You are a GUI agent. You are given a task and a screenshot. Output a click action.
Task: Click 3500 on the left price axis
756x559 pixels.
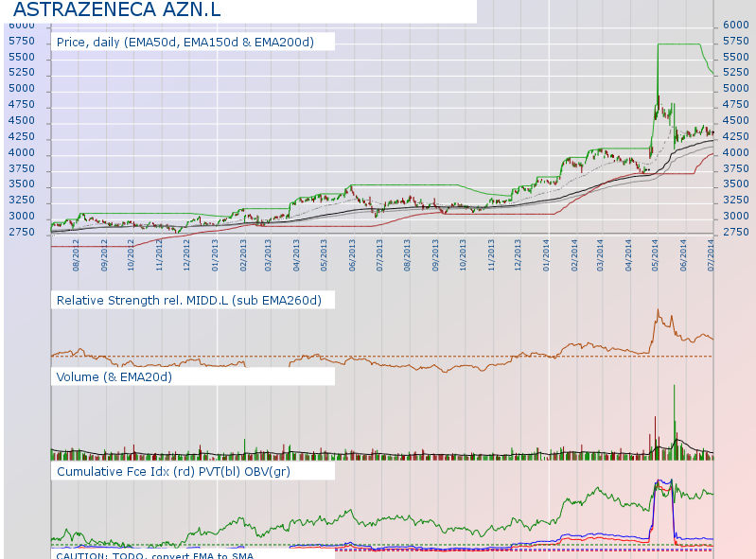click(22, 184)
